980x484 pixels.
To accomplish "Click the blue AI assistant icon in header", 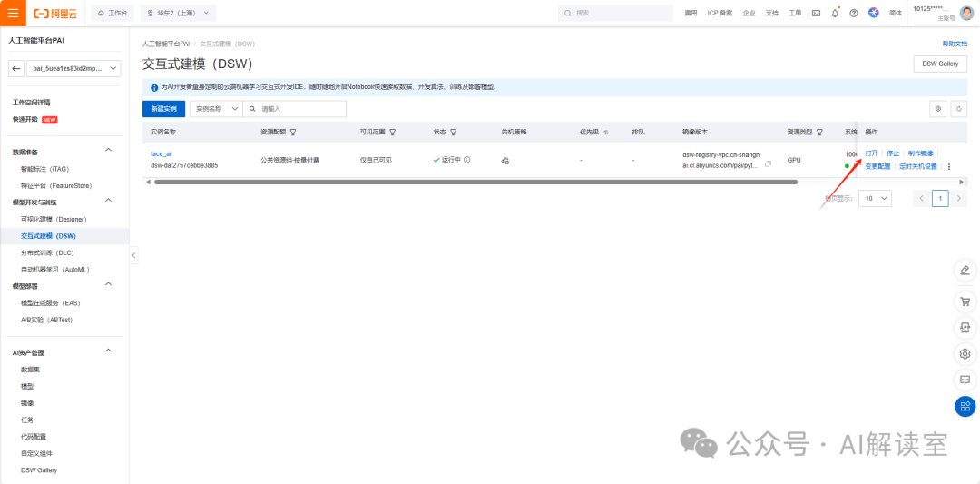I will tap(874, 13).
